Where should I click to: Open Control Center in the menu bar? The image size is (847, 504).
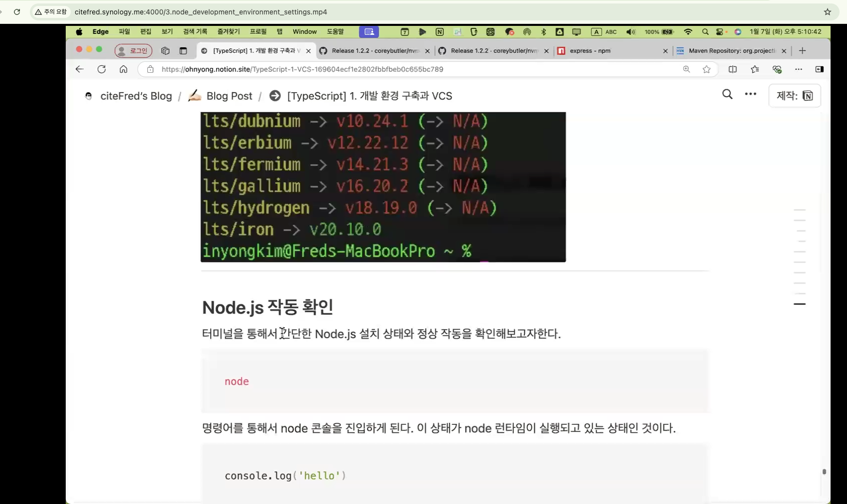coord(721,32)
